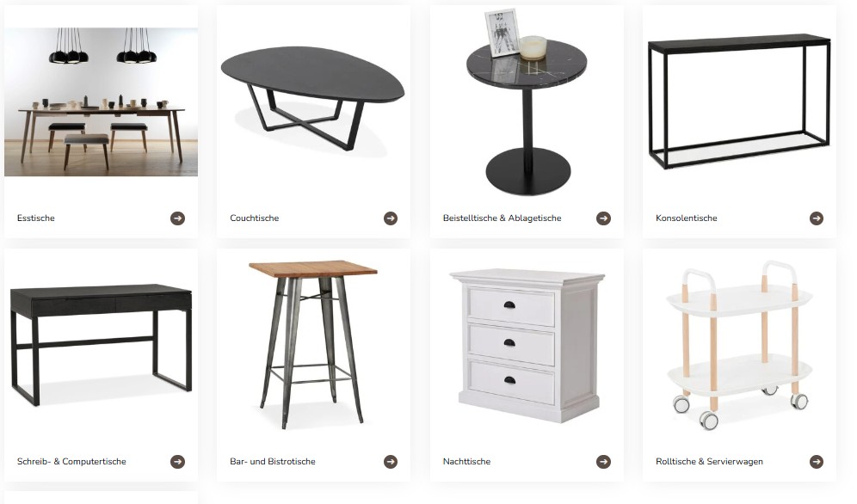Click the dining table room photo
Image resolution: width=857 pixels, height=504 pixels.
[x=102, y=102]
